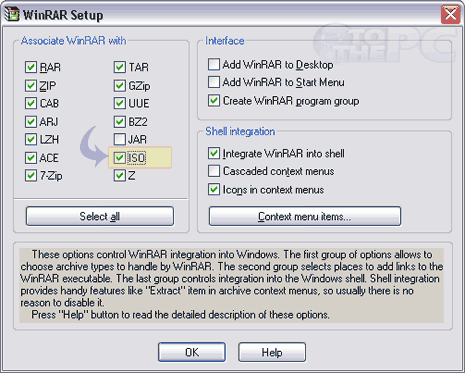Enable Add WinRAR to Start Menu

click(x=214, y=82)
